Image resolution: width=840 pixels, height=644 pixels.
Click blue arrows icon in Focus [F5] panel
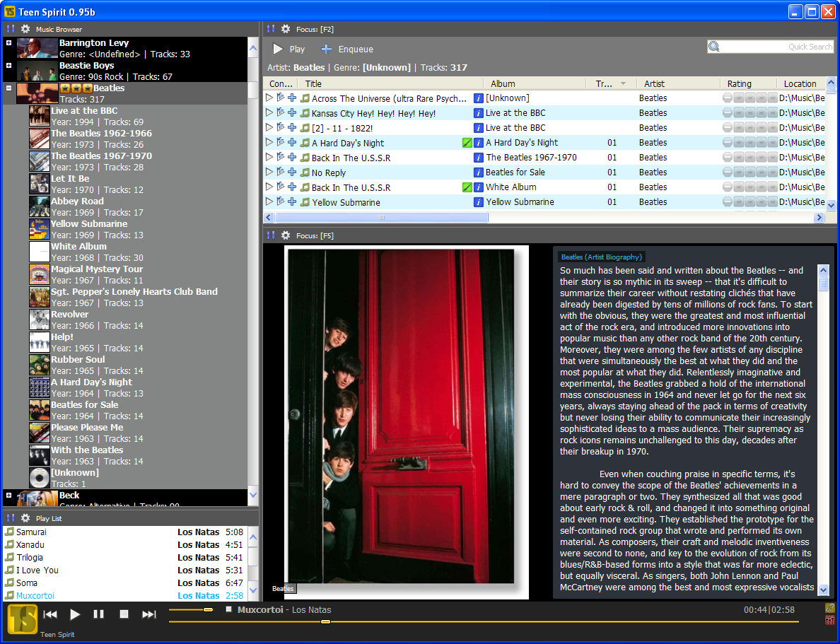(x=271, y=235)
